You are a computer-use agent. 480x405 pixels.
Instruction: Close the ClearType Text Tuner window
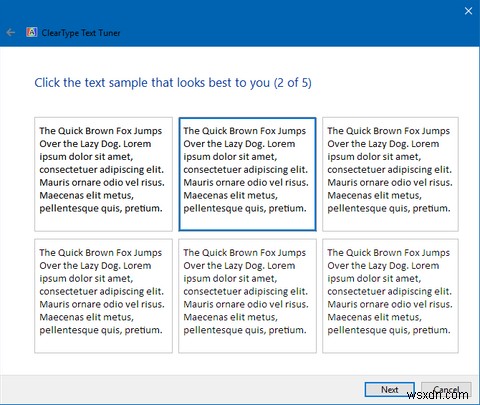coord(468,11)
